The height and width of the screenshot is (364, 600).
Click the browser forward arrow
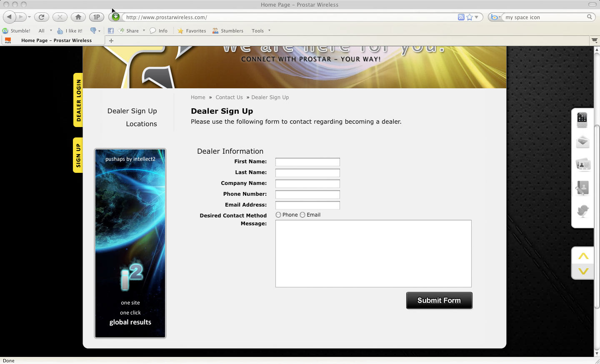(20, 17)
